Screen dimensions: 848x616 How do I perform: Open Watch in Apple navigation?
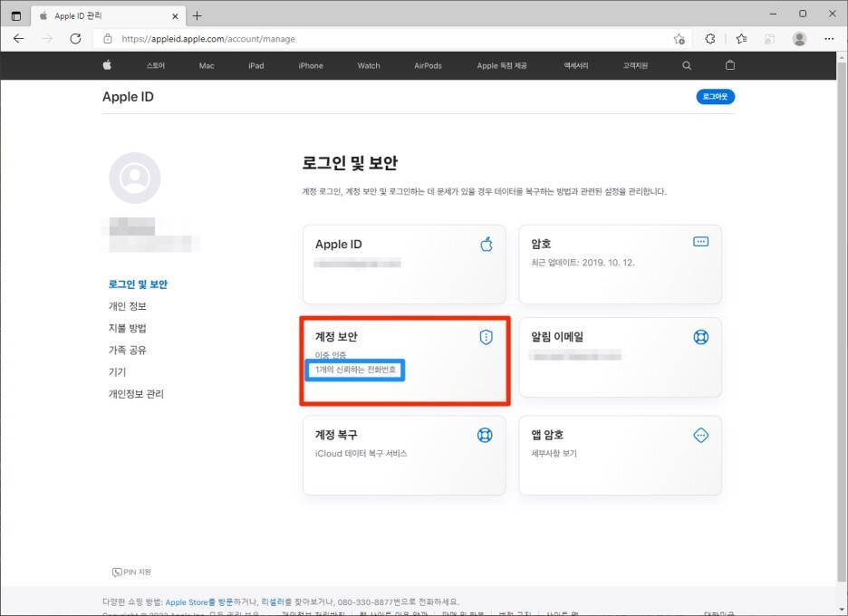coord(369,65)
